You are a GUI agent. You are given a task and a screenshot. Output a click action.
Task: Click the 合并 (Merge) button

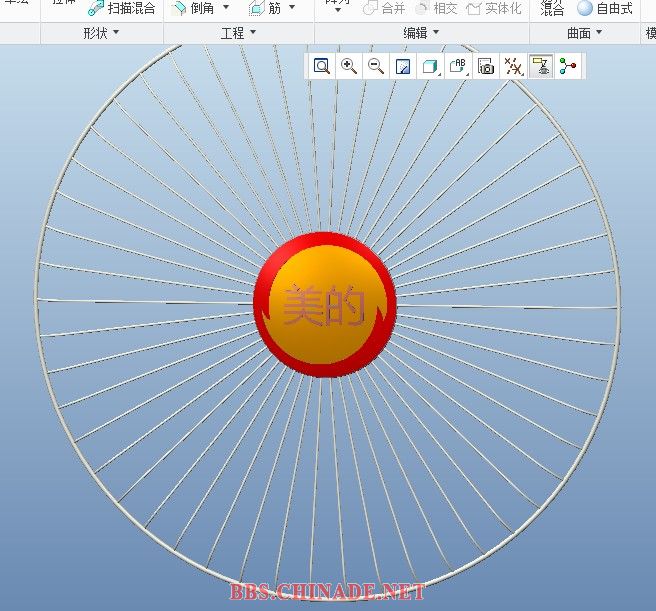(384, 8)
